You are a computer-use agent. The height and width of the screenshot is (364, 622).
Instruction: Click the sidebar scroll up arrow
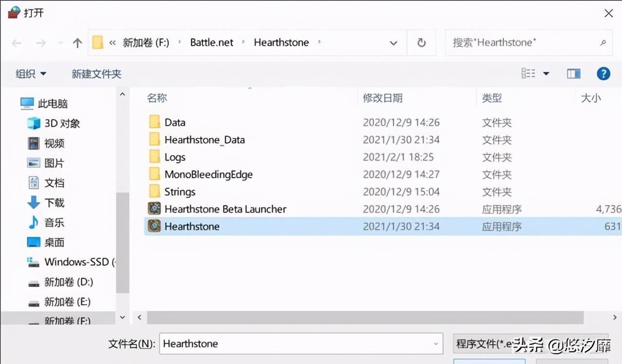pos(122,95)
